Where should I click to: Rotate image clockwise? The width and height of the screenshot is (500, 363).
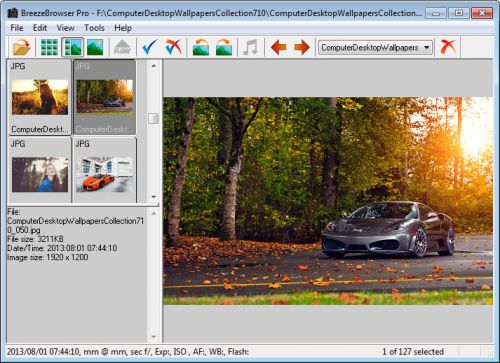[x=224, y=47]
